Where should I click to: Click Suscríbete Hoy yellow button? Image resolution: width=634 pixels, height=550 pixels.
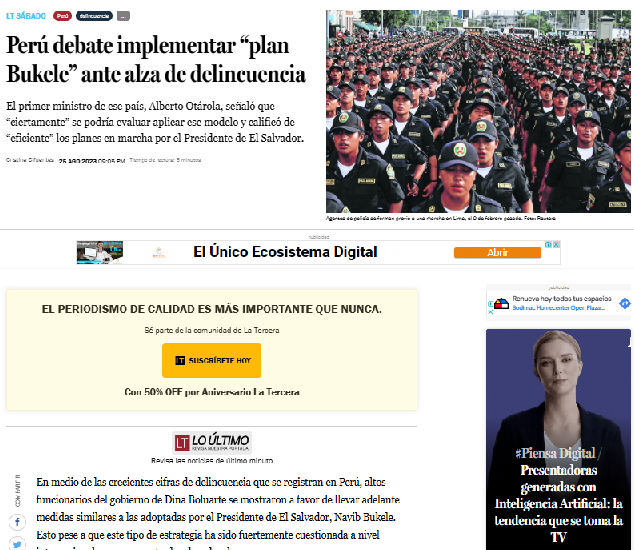coord(211,360)
